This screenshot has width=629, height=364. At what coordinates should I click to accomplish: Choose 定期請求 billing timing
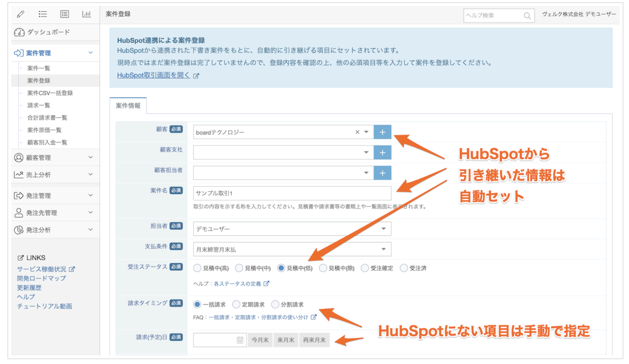coord(236,304)
